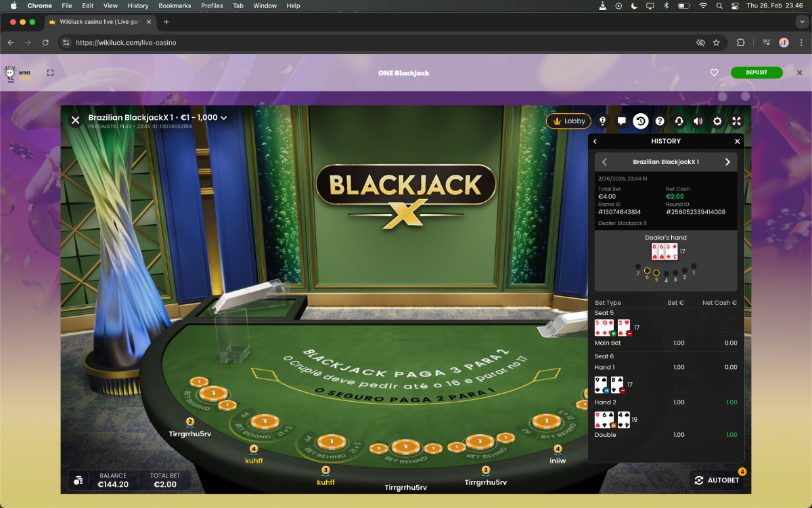This screenshot has height=508, width=812.
Task: Click the Wikiluck logo
Action: (x=18, y=73)
